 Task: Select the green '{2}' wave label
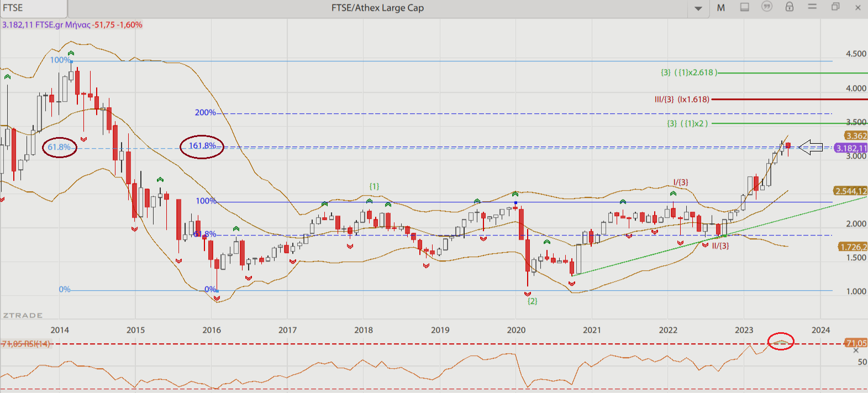[x=532, y=301]
